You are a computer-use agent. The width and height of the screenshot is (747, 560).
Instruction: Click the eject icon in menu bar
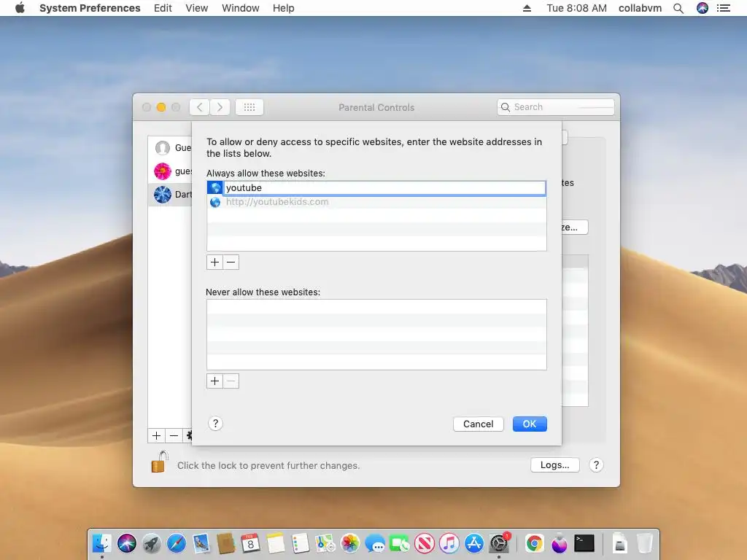pyautogui.click(x=527, y=8)
